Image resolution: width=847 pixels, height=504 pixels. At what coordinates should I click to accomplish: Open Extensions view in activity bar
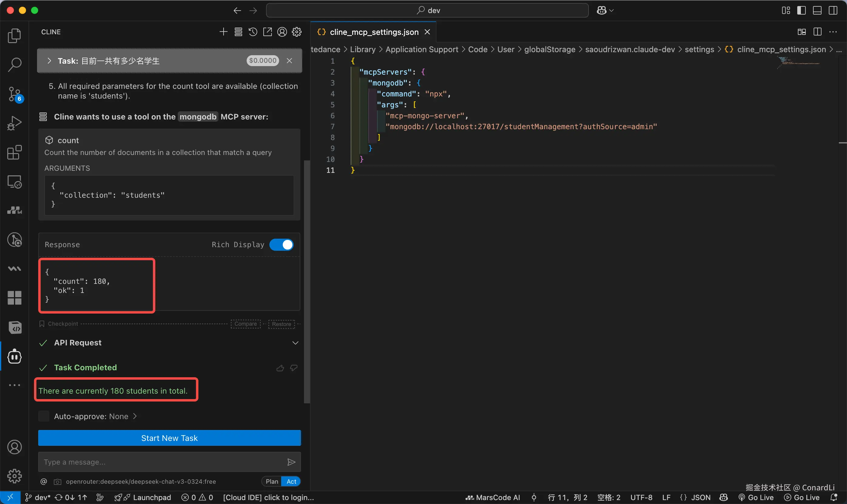coord(15,153)
